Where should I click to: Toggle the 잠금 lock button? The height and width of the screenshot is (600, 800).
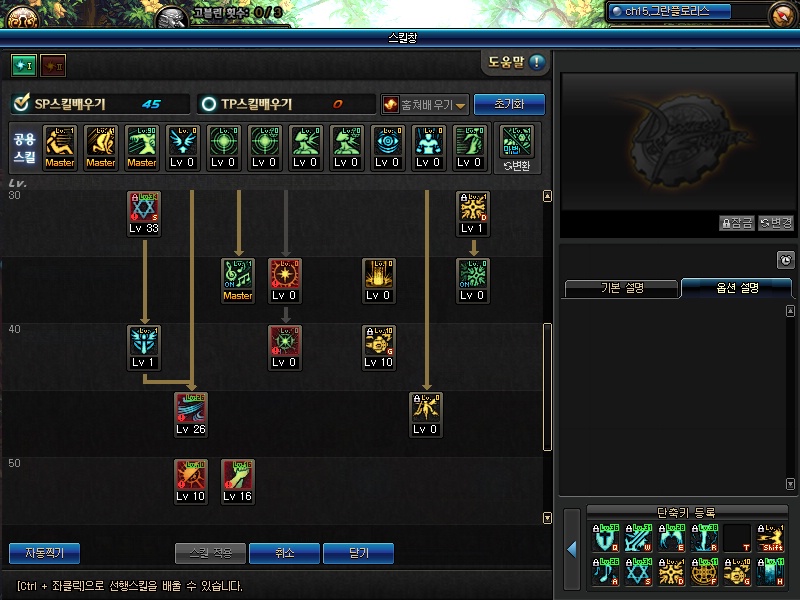click(737, 223)
